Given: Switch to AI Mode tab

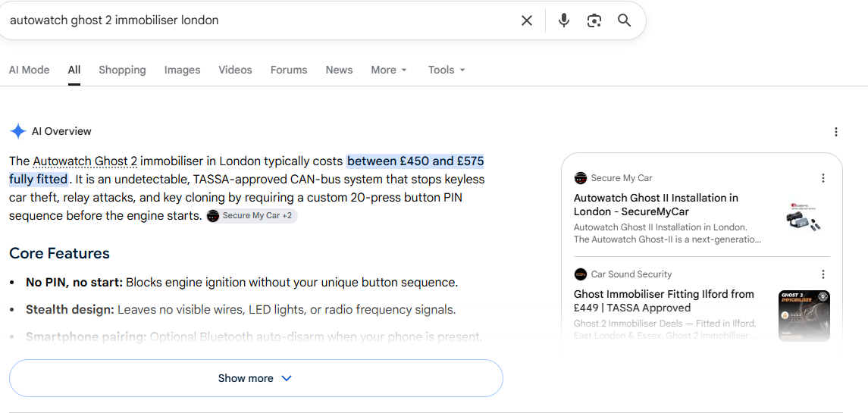Looking at the screenshot, I should (30, 70).
